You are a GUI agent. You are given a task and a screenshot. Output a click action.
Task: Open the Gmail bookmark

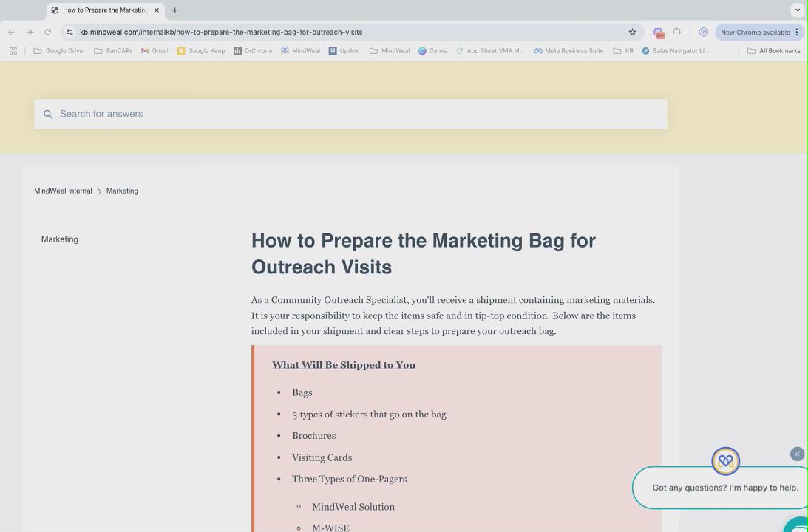tap(155, 50)
